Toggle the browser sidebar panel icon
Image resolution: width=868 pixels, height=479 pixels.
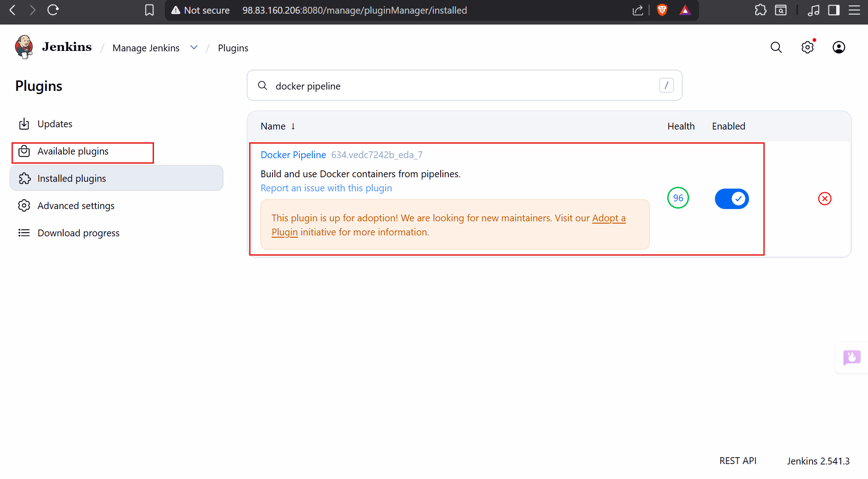tap(834, 10)
